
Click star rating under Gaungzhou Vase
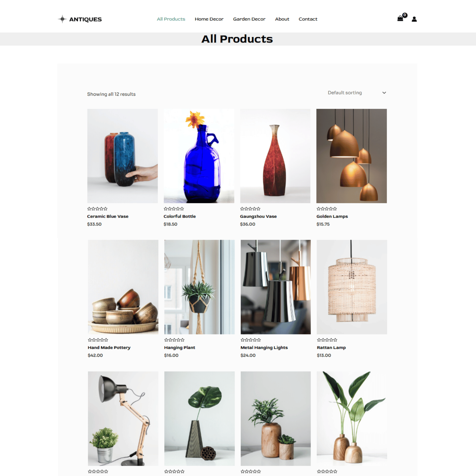pyautogui.click(x=250, y=209)
